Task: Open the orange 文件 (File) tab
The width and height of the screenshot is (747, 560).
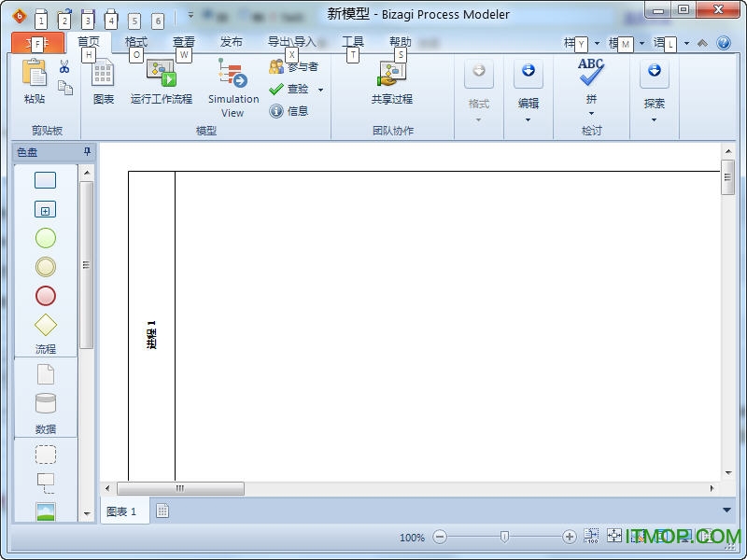Action: [x=37, y=43]
